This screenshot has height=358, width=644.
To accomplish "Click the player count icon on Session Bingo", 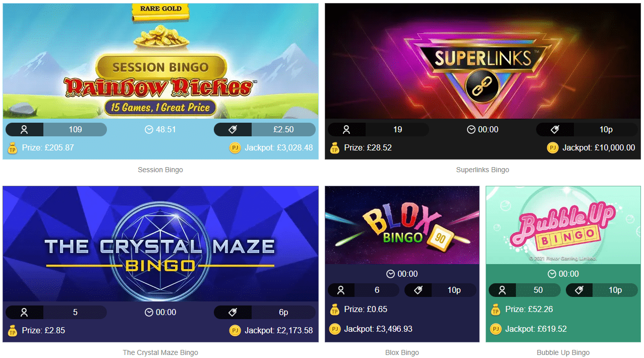I will tap(24, 130).
